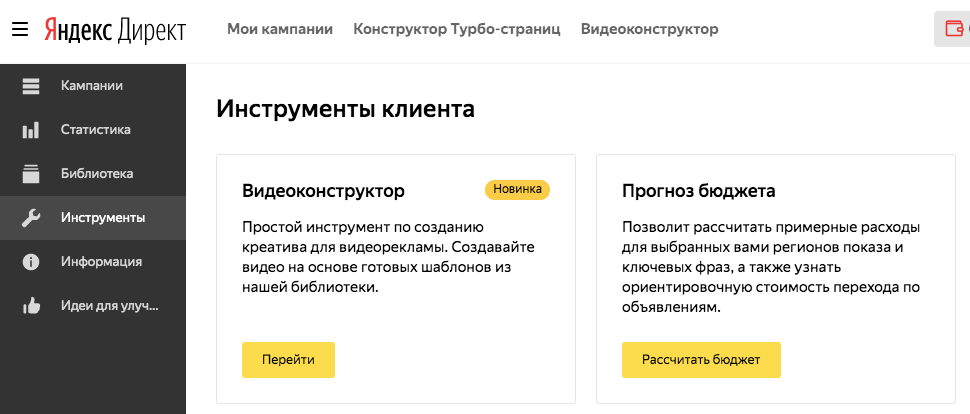Open Идеи для улучшения sidebar item
The width and height of the screenshot is (970, 414).
point(109,306)
